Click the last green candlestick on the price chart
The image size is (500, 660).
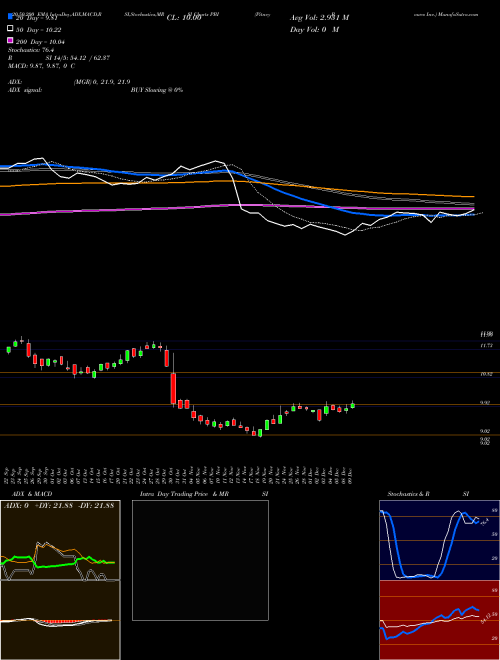[353, 405]
